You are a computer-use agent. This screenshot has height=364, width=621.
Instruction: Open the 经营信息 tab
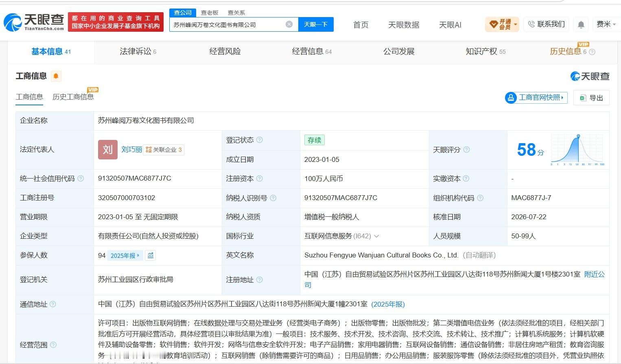tap(312, 52)
